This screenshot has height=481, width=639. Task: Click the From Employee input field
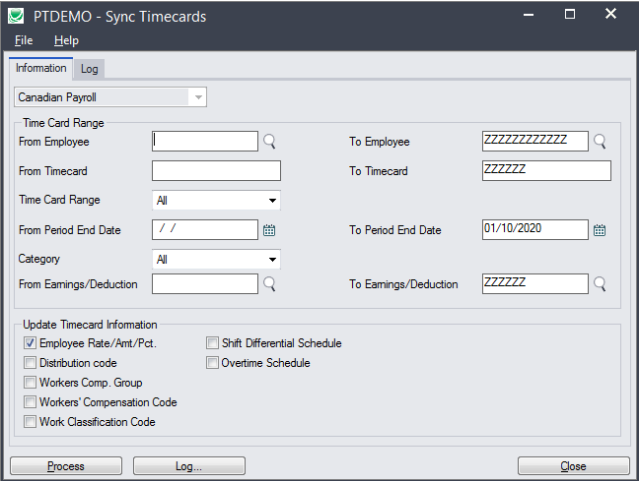tap(205, 141)
